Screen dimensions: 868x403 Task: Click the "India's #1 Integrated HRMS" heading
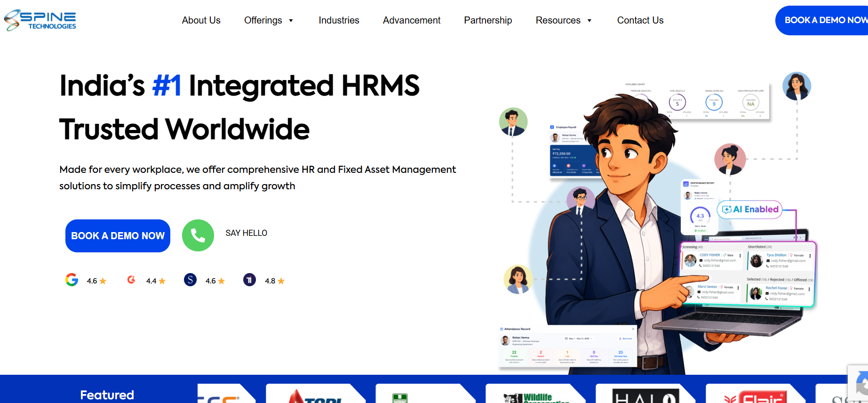pos(239,86)
